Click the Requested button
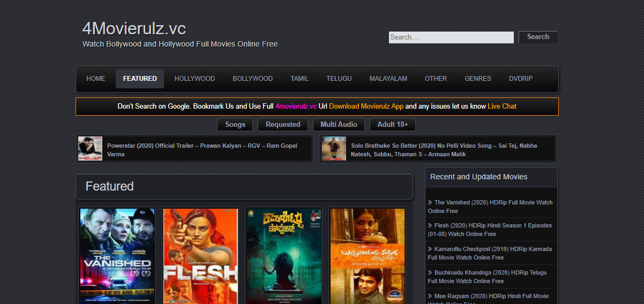Screen dimensions: 644x304 (283, 125)
